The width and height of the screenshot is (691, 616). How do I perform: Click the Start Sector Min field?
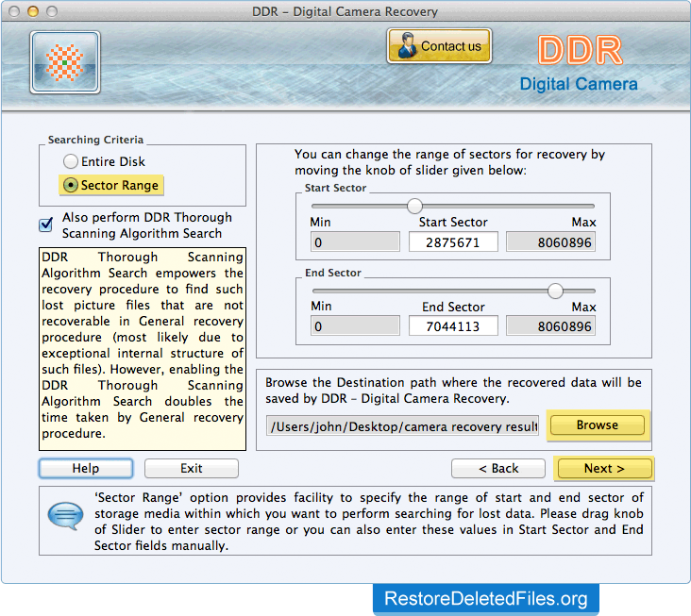355,242
